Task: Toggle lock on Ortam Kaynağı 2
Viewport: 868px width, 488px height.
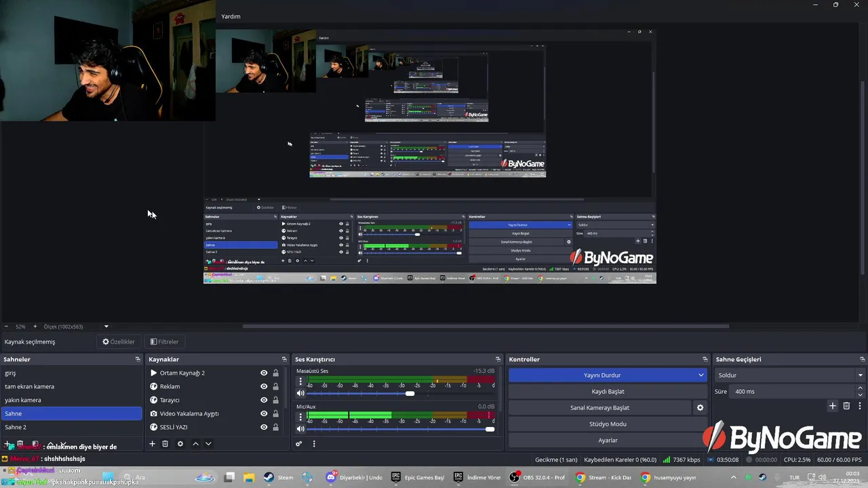Action: 275,373
